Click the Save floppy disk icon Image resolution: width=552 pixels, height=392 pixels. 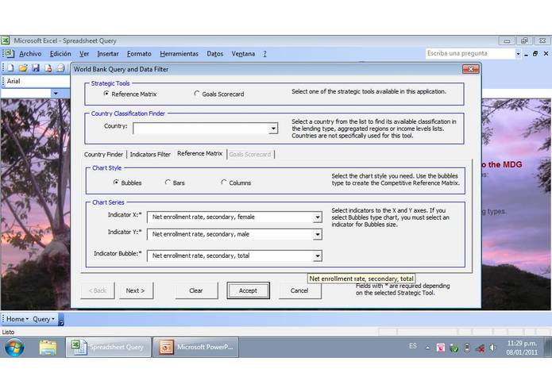(x=36, y=68)
